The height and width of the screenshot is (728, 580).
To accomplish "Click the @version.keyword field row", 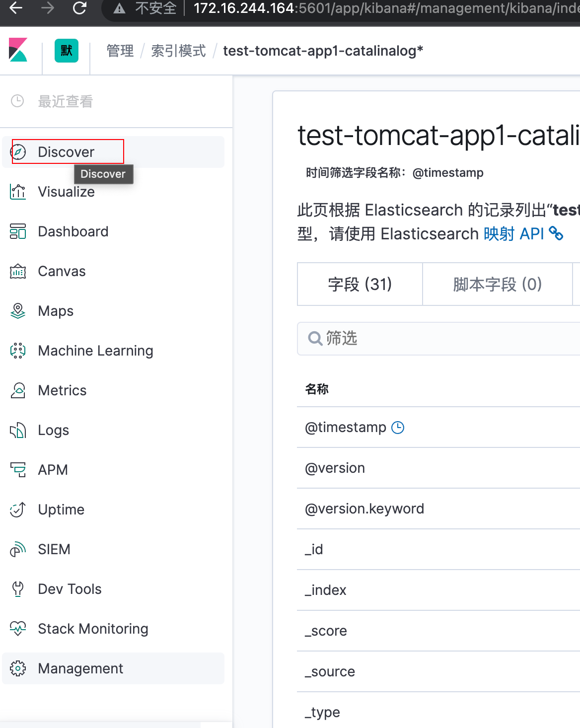I will [438, 509].
